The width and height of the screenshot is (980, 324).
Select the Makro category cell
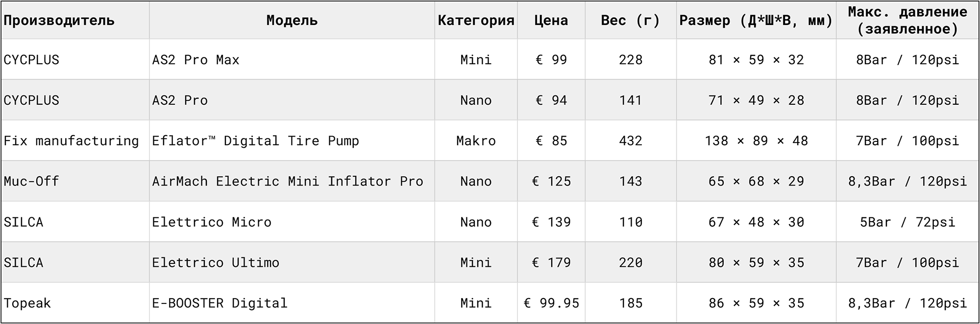point(476,141)
